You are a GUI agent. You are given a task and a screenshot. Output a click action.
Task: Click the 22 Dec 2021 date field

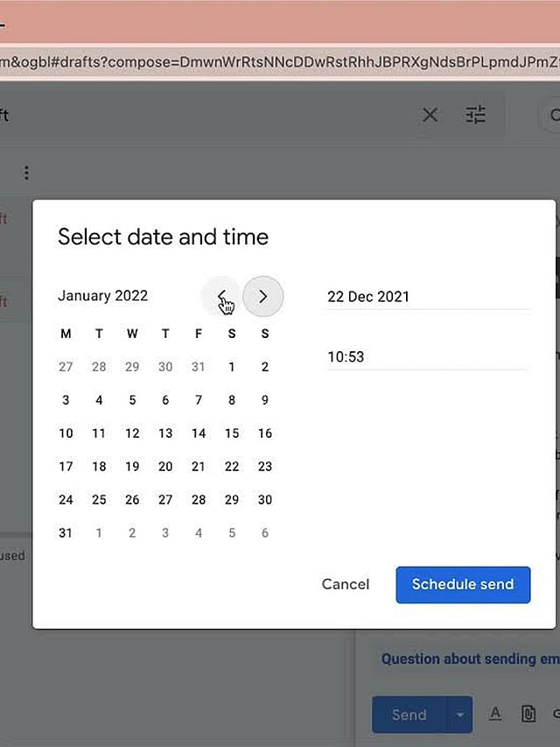[x=427, y=297]
